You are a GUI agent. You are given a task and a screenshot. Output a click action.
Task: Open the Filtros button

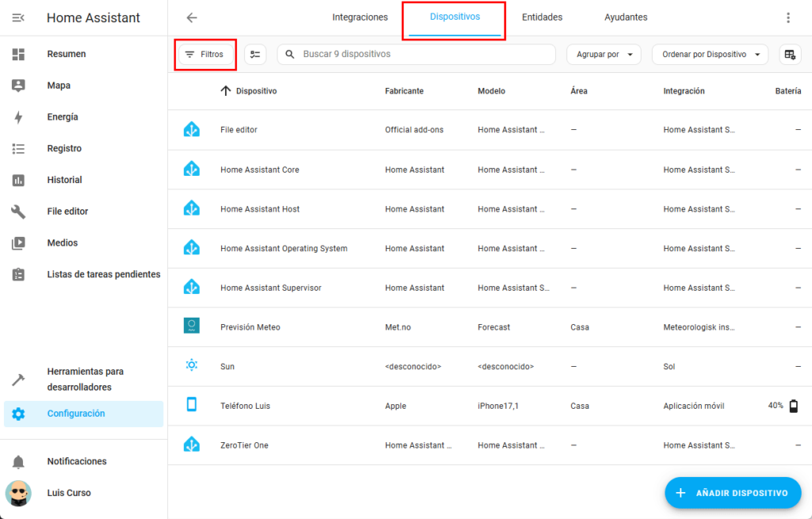(x=205, y=54)
